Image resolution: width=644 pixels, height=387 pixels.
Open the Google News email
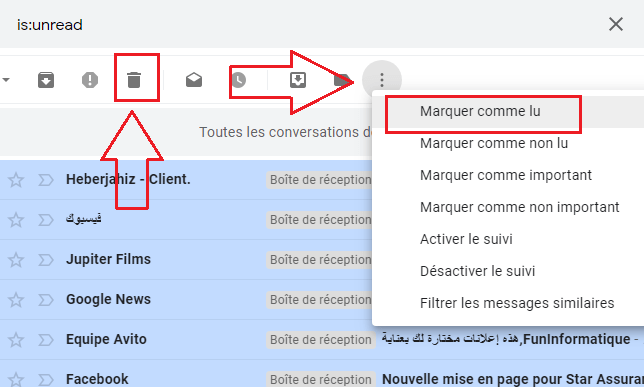click(108, 299)
